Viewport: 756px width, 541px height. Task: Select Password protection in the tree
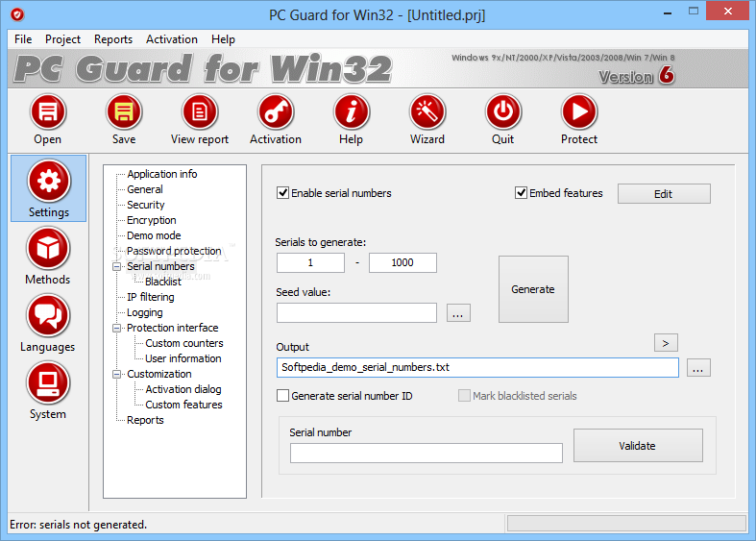coord(174,251)
